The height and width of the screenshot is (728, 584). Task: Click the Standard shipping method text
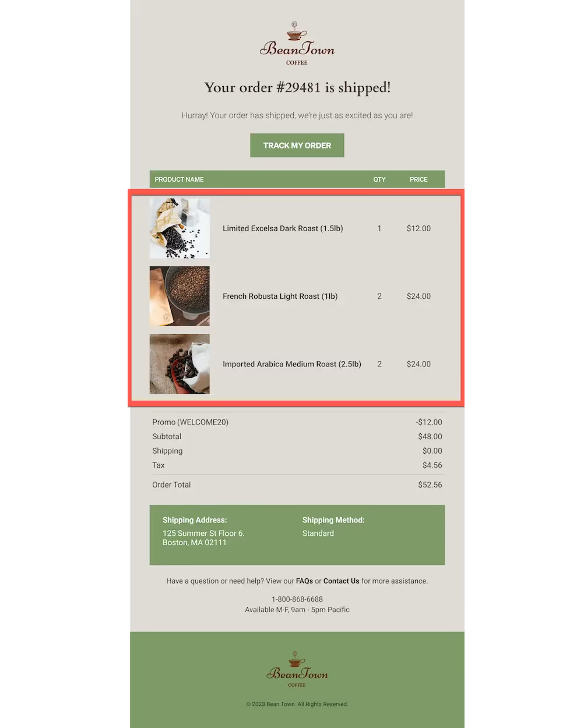pos(318,533)
